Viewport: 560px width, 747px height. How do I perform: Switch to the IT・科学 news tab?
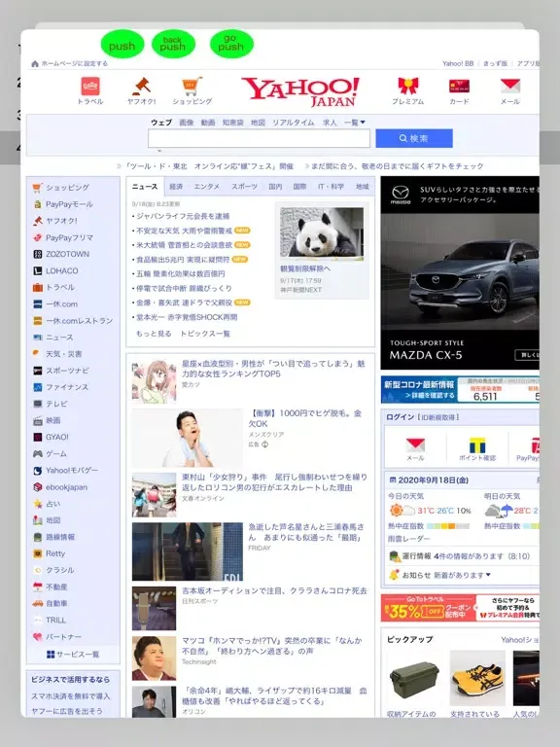click(331, 187)
